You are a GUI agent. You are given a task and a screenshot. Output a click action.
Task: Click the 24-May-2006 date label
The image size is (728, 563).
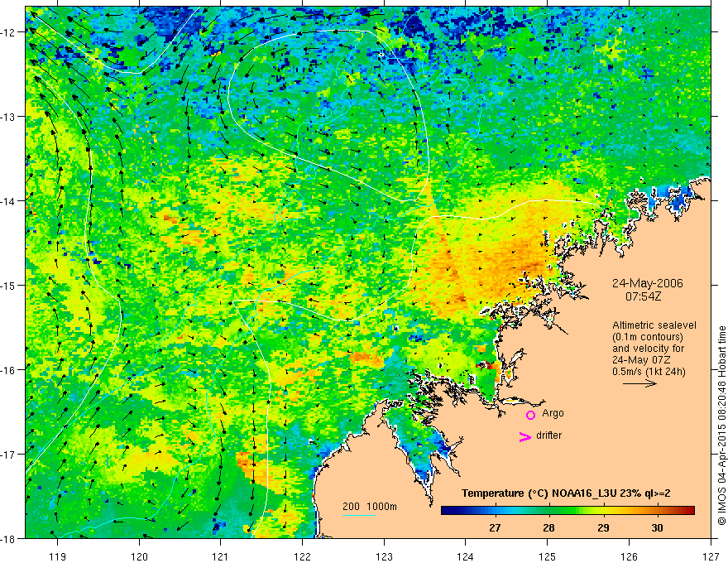click(x=647, y=283)
